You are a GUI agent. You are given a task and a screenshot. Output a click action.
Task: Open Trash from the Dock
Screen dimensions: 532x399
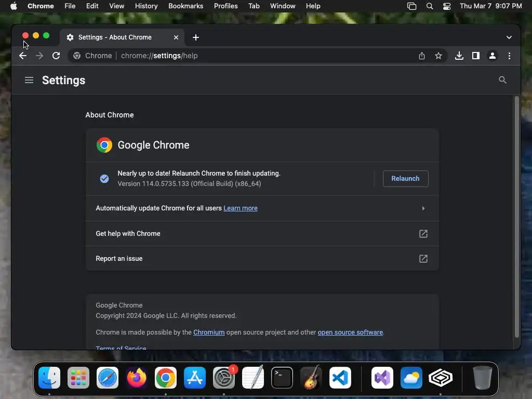click(x=483, y=378)
